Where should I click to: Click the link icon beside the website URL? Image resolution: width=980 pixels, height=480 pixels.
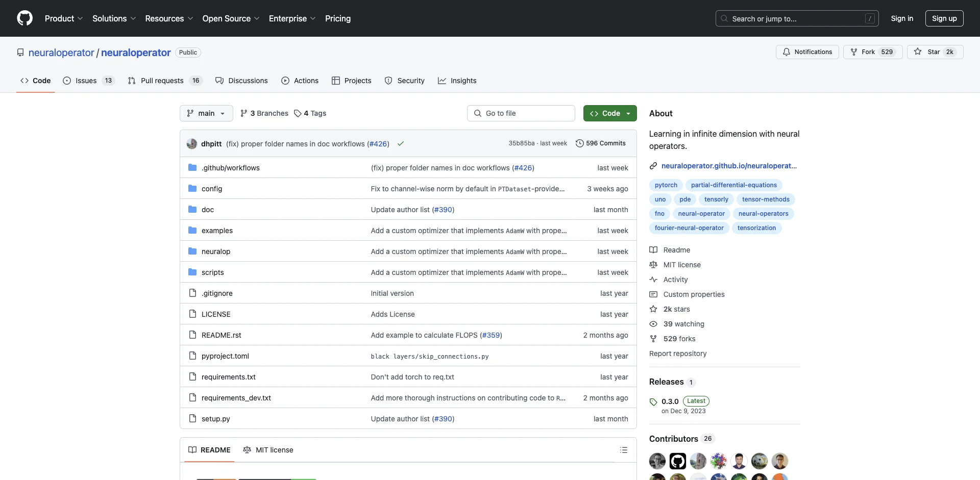653,166
